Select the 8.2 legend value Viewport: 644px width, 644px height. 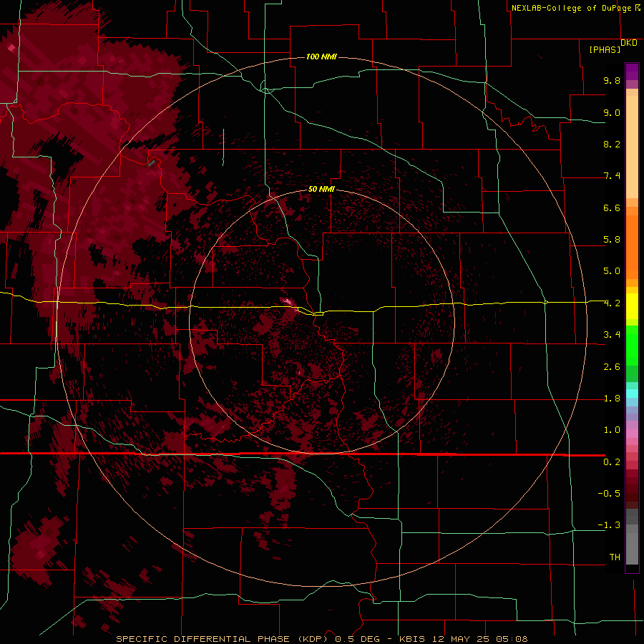[612, 144]
